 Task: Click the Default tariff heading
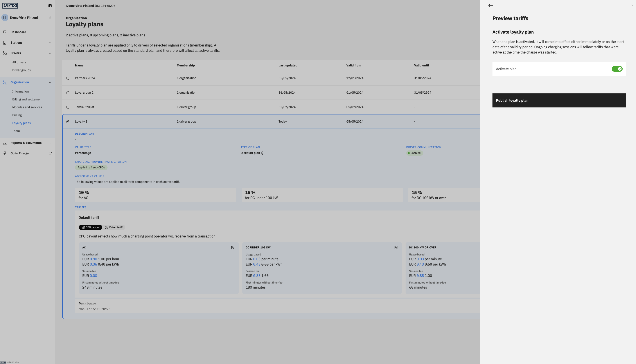(x=89, y=218)
